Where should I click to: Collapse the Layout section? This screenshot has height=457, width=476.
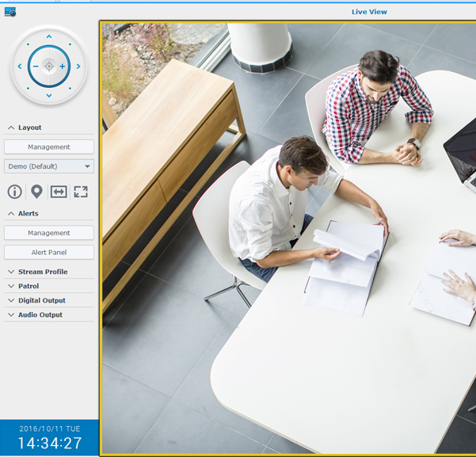point(25,128)
